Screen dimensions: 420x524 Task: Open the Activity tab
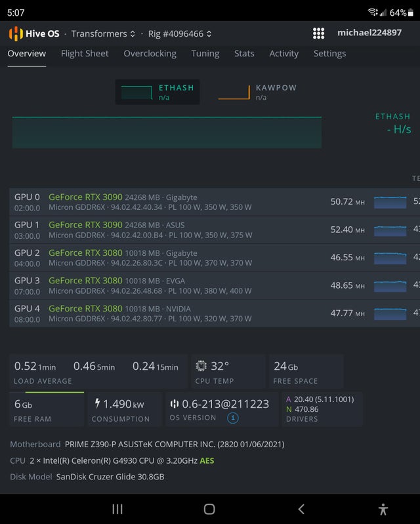[x=284, y=54]
